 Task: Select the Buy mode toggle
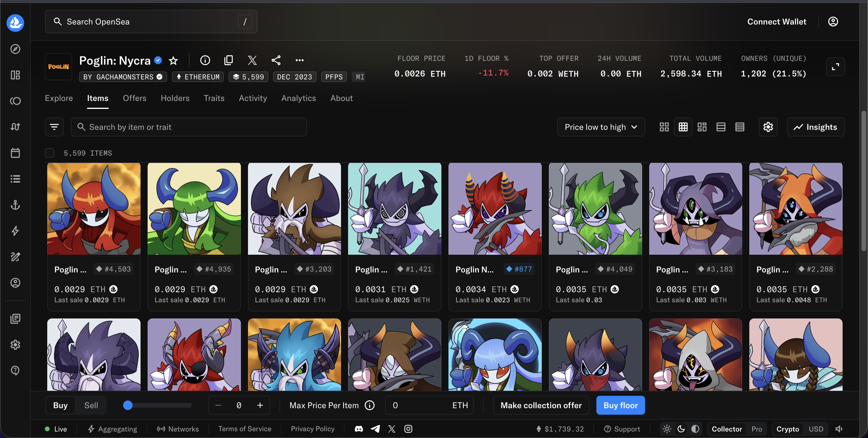[60, 405]
